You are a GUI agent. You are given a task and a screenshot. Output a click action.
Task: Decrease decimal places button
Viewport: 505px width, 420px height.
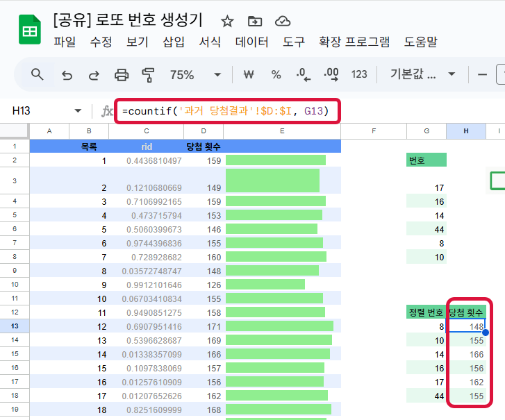tap(303, 74)
